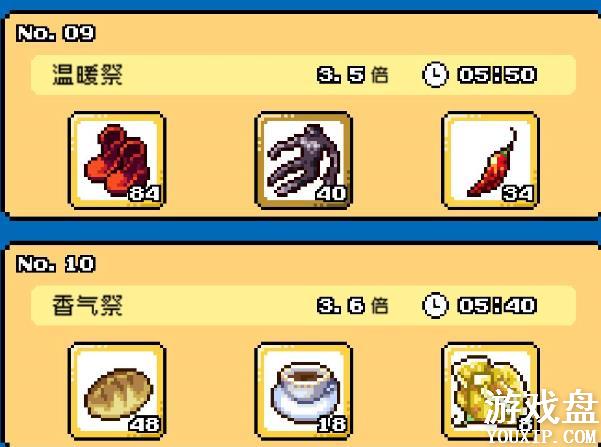The width and height of the screenshot is (601, 447).
Task: Select the 05:50 timer value
Action: (497, 74)
